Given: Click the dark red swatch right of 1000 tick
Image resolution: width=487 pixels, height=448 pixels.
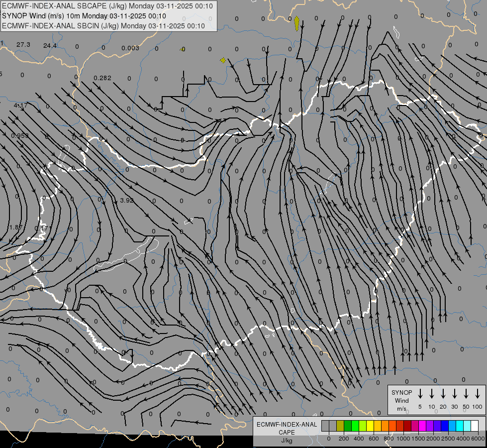Looking at the screenshot, I should click(408, 426).
